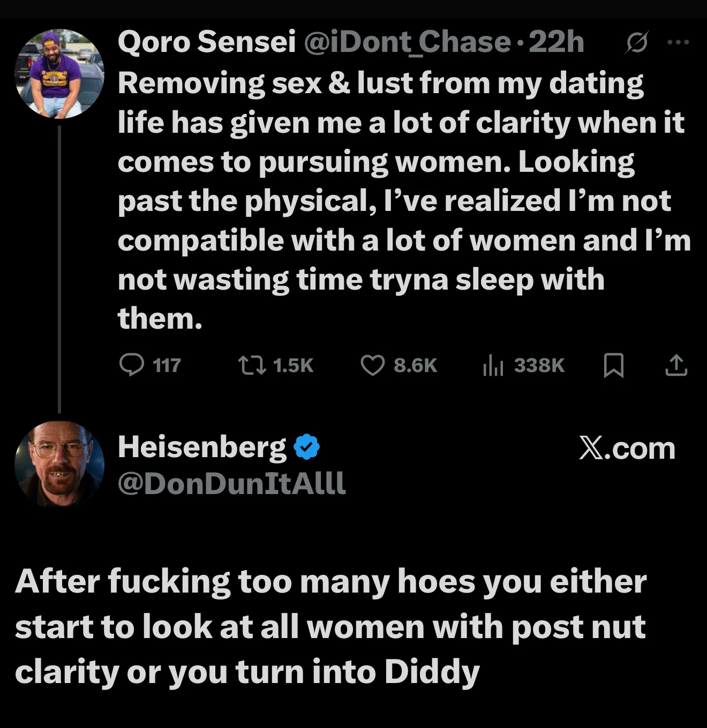Viewport: 707px width, 728px height.
Task: Like the tweet via heart icon
Action: [x=372, y=365]
